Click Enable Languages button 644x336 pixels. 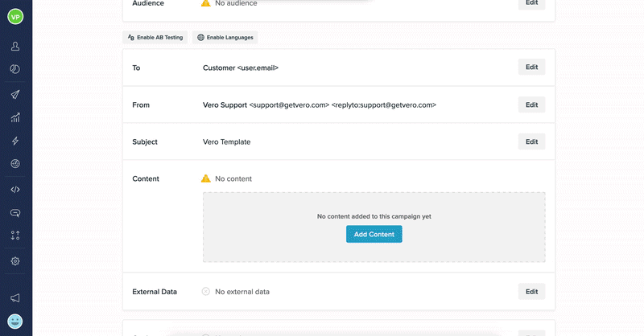(225, 37)
